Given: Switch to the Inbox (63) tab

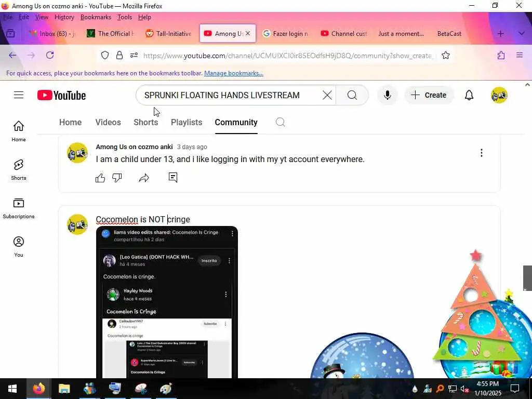Looking at the screenshot, I should 52,34.
